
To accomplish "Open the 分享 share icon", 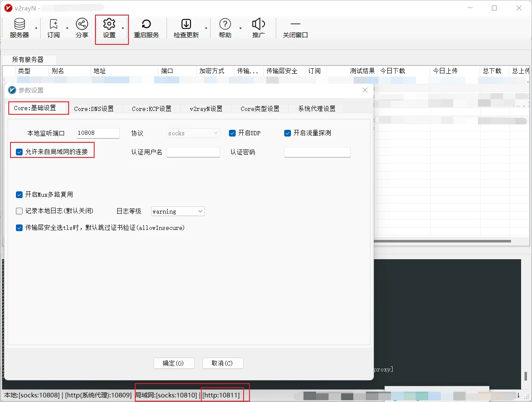I will click(82, 24).
